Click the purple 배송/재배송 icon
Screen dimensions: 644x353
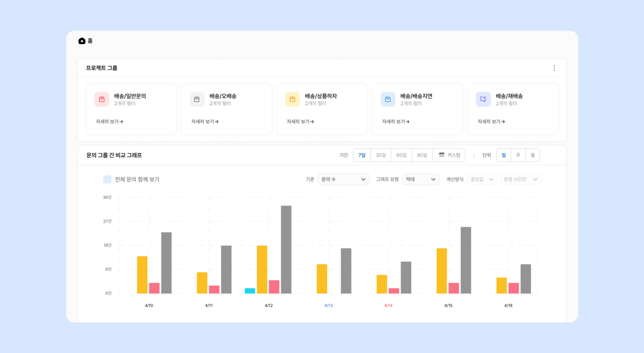[x=483, y=99]
